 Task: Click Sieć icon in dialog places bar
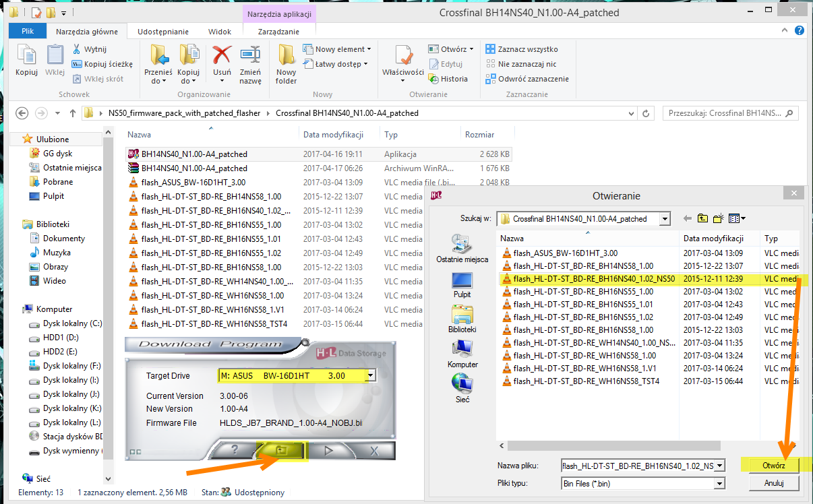pyautogui.click(x=462, y=388)
